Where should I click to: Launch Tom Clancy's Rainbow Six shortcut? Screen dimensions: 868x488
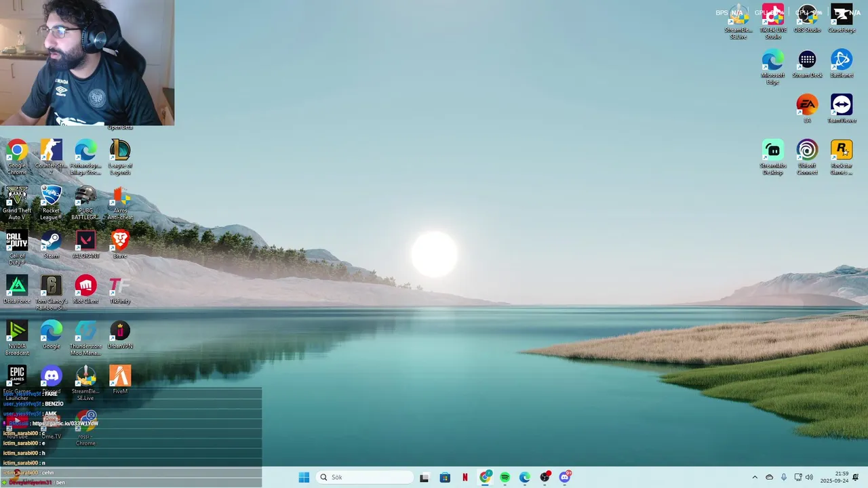[x=51, y=293]
